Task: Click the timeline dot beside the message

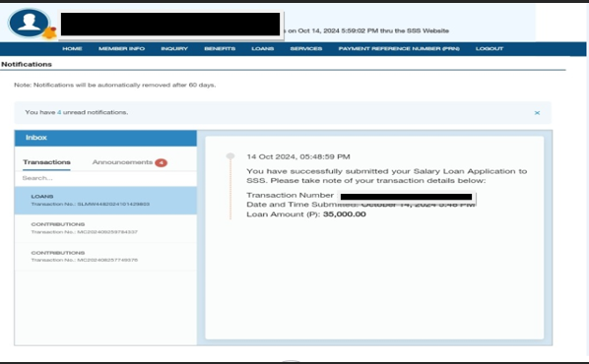Action: coord(230,156)
